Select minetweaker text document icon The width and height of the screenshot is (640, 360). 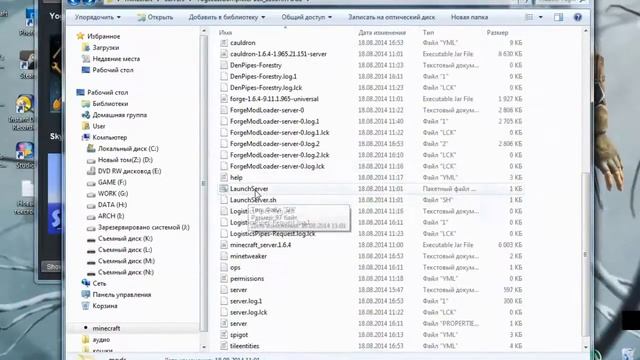coord(224,256)
